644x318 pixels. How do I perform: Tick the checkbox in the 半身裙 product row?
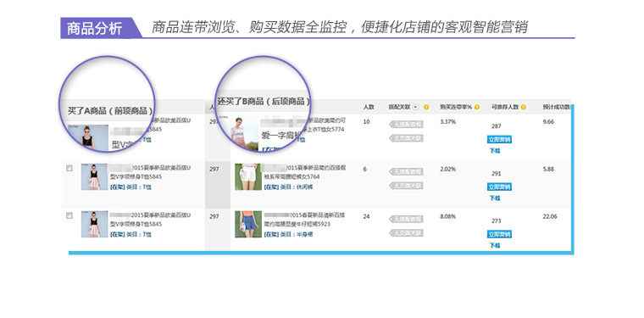[x=69, y=215]
